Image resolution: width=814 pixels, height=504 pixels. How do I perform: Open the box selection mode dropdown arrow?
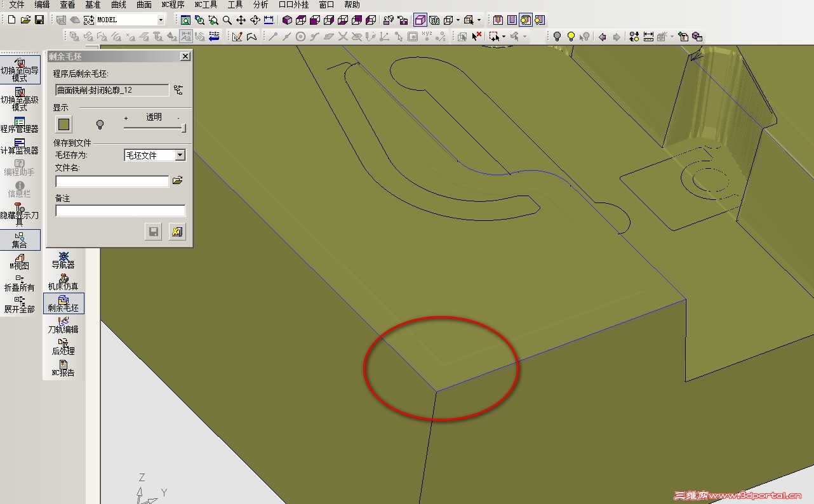click(479, 20)
